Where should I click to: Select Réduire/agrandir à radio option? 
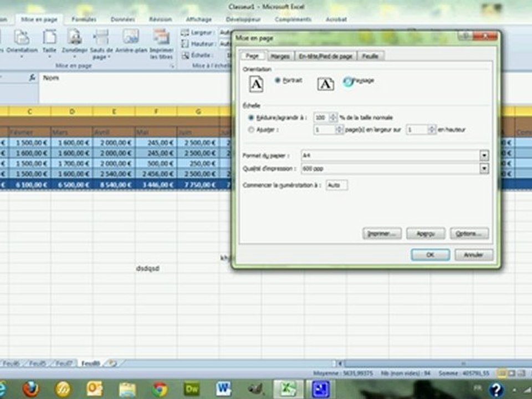point(251,117)
